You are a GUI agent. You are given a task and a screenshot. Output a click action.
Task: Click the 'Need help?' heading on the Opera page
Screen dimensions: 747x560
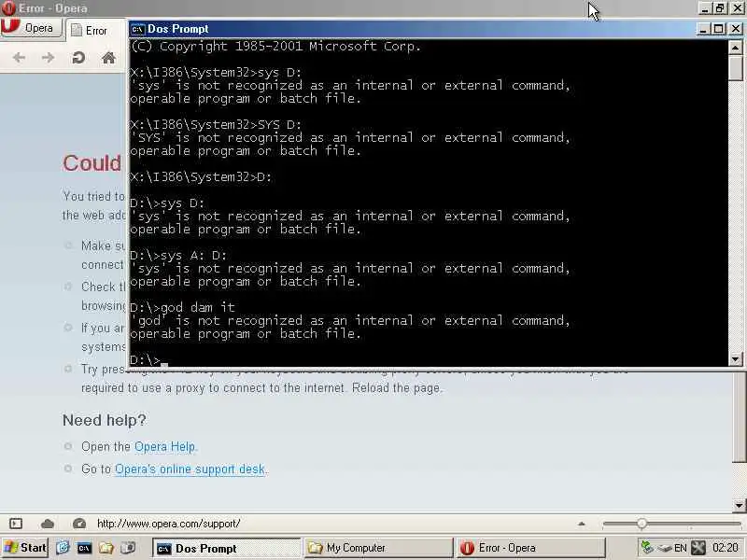(105, 420)
